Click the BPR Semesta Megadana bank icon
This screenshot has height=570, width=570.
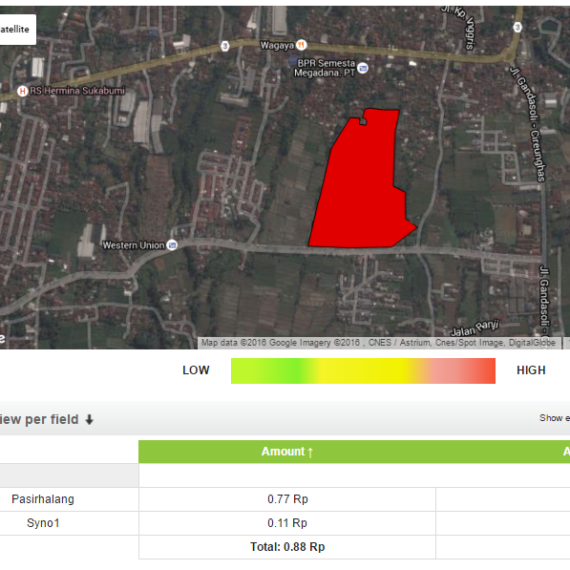362,68
